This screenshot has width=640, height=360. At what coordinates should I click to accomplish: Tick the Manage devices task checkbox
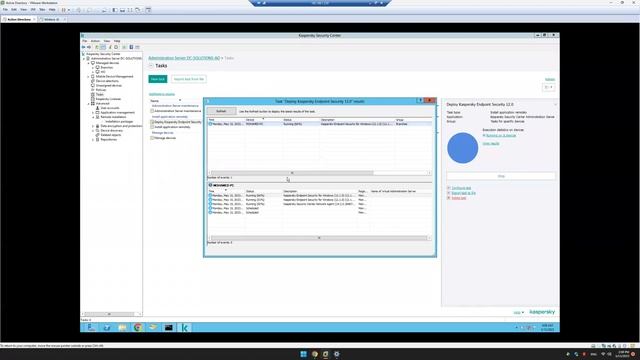[152, 138]
